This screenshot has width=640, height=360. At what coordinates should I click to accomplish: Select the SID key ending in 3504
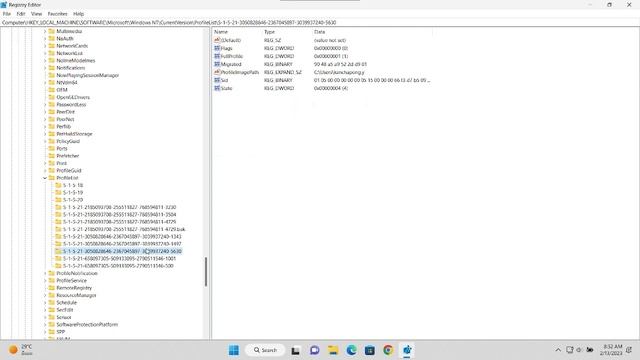pyautogui.click(x=120, y=215)
